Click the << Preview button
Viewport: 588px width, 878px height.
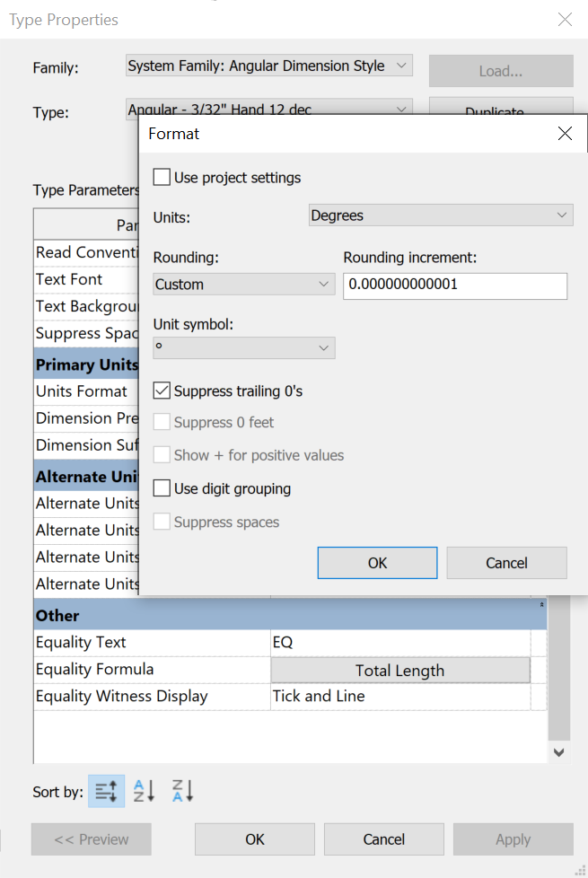coord(91,839)
